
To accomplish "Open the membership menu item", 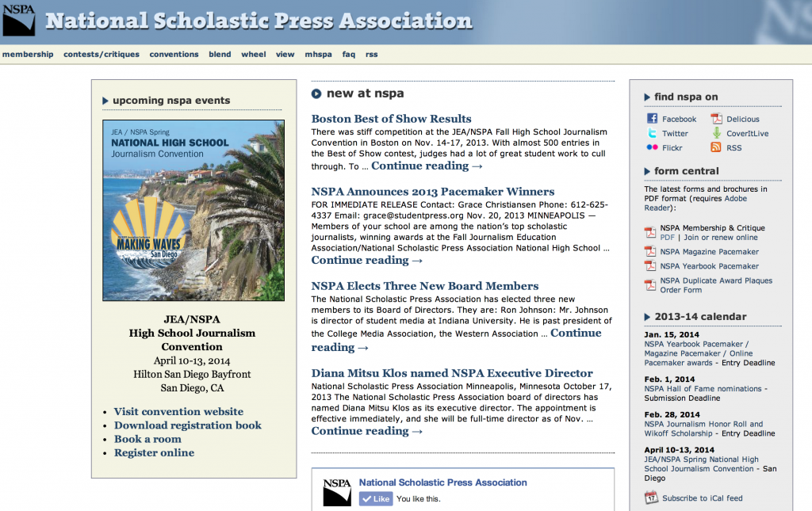I will pos(28,55).
